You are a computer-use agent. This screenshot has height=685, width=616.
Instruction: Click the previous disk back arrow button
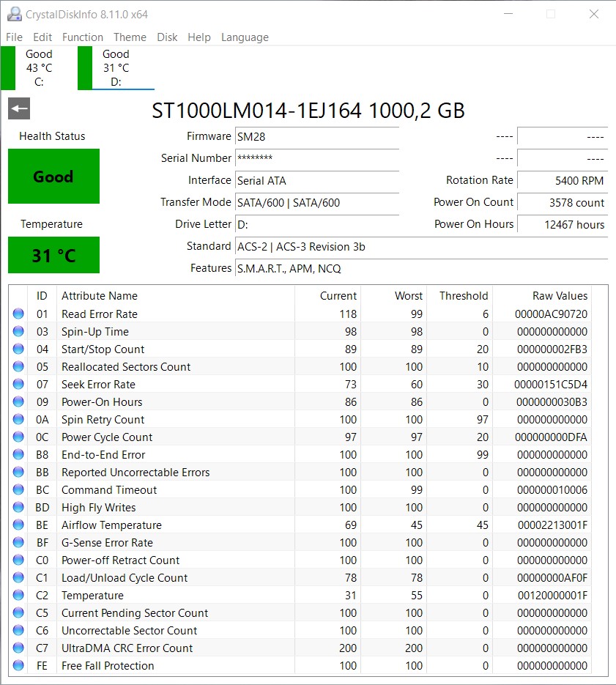(19, 108)
